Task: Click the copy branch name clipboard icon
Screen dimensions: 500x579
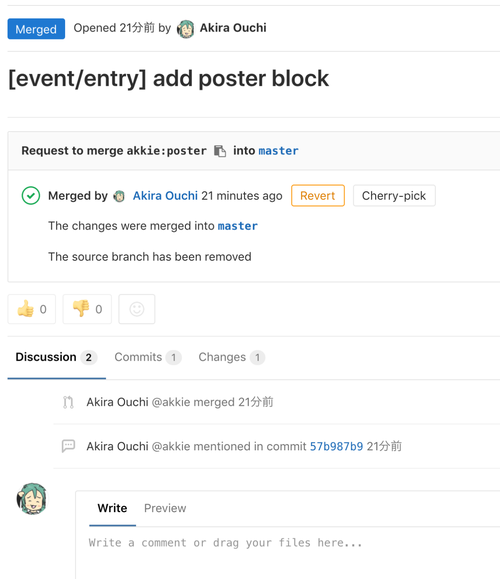Action: (220, 151)
